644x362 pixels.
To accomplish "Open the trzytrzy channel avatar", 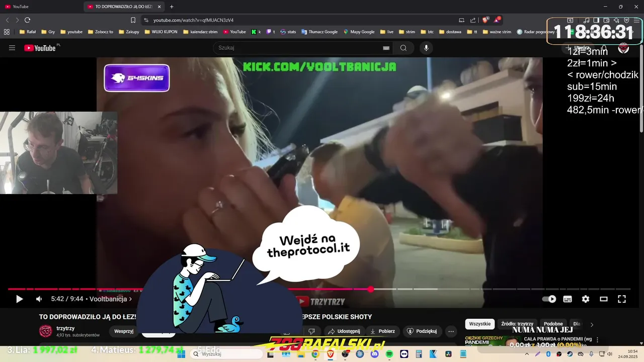I will pos(46,331).
